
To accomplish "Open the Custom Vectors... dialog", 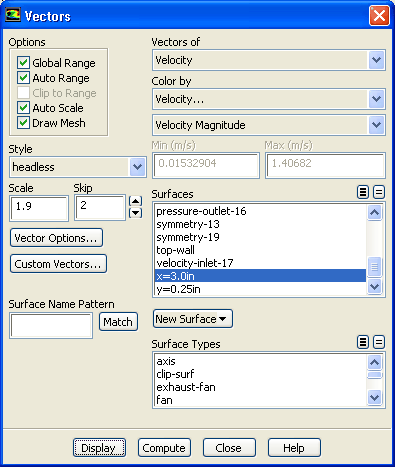I will point(58,264).
